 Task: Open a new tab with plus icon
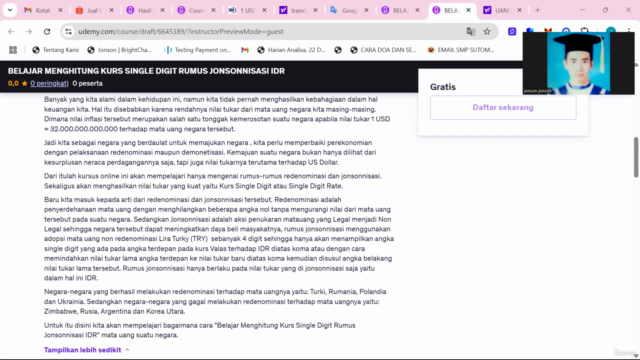[538, 10]
